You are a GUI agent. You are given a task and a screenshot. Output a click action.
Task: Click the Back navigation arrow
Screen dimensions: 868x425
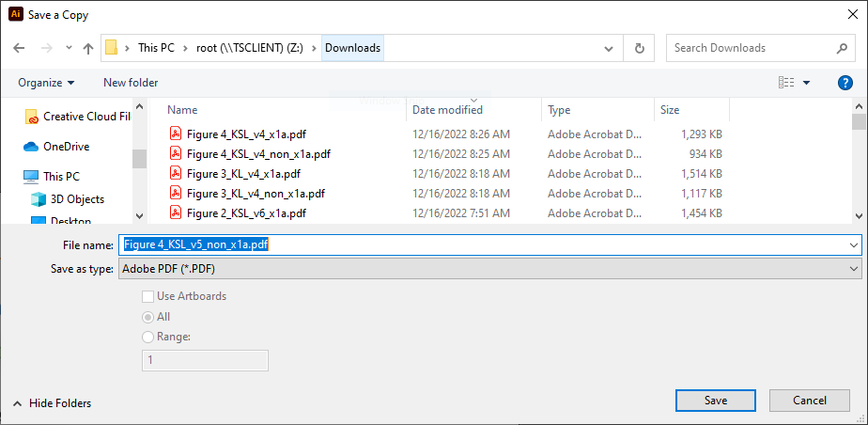click(19, 48)
